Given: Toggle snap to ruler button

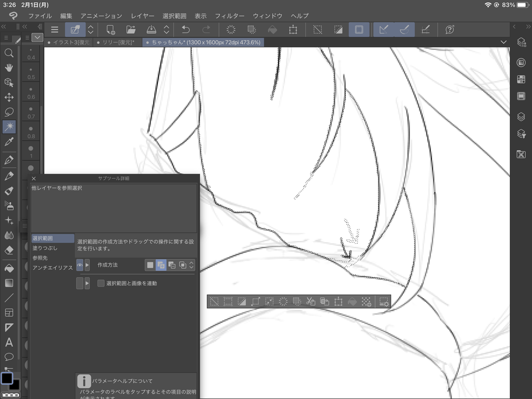Looking at the screenshot, I should (383, 30).
